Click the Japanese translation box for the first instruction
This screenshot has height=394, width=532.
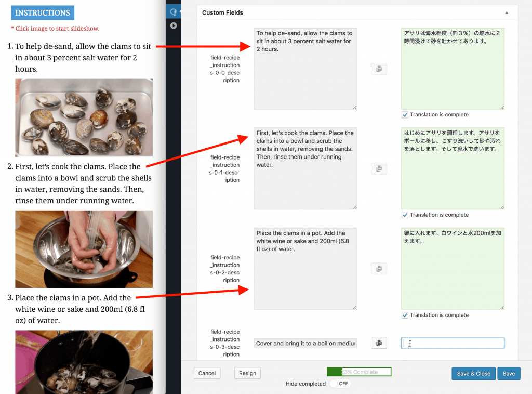453,69
